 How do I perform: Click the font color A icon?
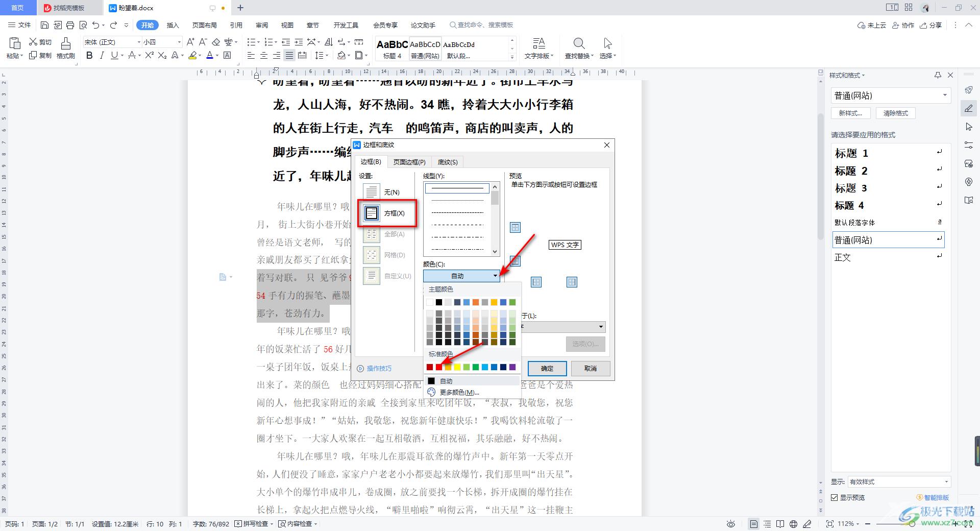click(x=210, y=55)
